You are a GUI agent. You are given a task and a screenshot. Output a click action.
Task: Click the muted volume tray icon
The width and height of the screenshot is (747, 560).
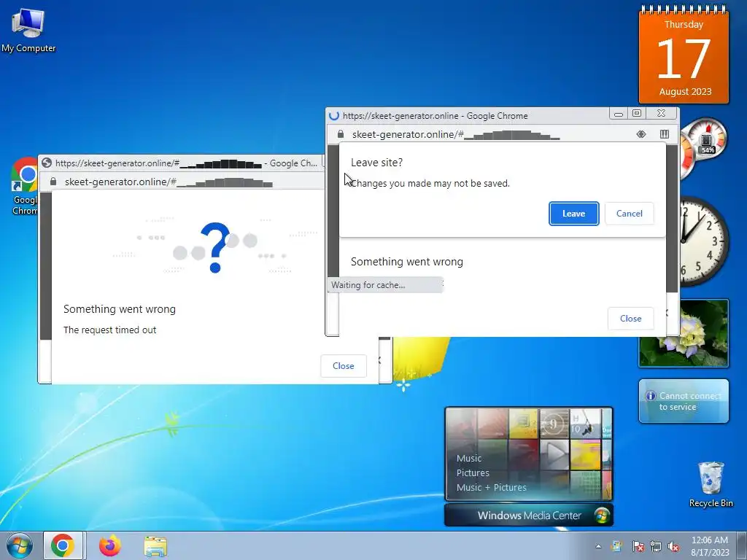point(673,547)
